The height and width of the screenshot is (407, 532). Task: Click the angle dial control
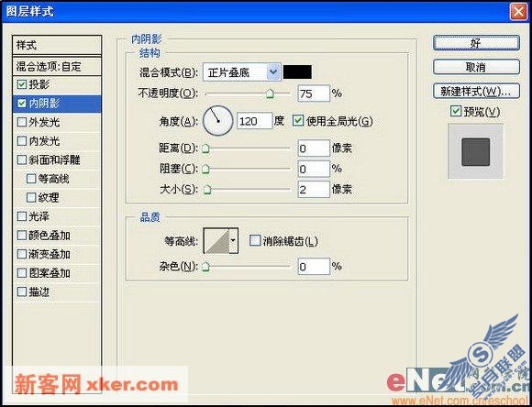point(217,121)
